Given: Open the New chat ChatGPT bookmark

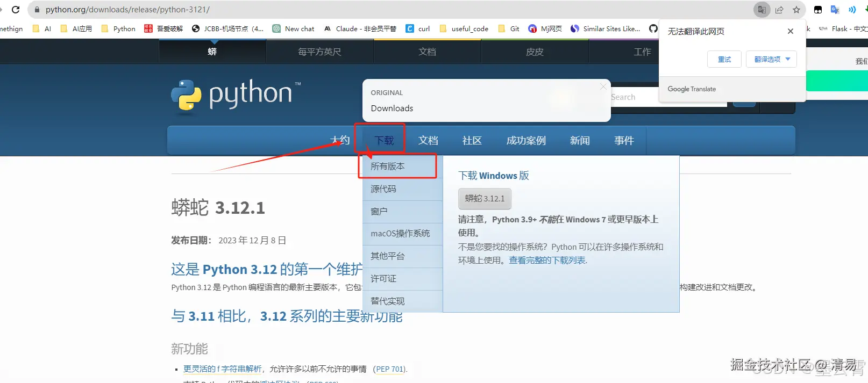Looking at the screenshot, I should pyautogui.click(x=294, y=29).
